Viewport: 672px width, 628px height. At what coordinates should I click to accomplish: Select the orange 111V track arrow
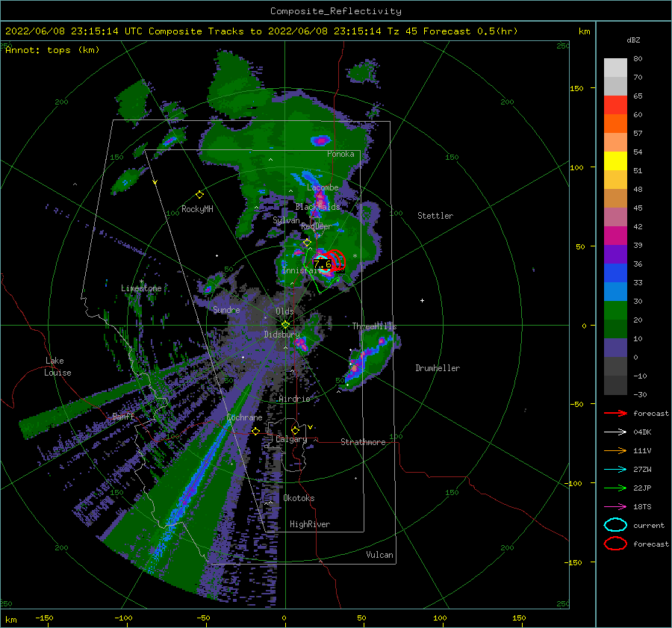point(615,450)
